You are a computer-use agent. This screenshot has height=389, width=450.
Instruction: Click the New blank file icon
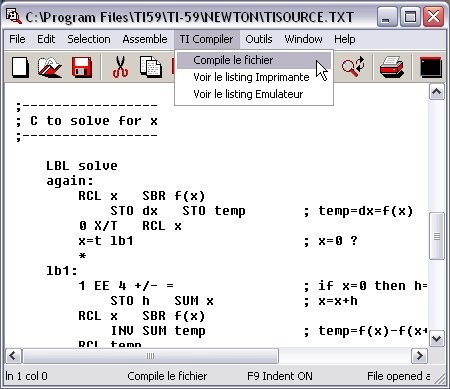[x=20, y=67]
